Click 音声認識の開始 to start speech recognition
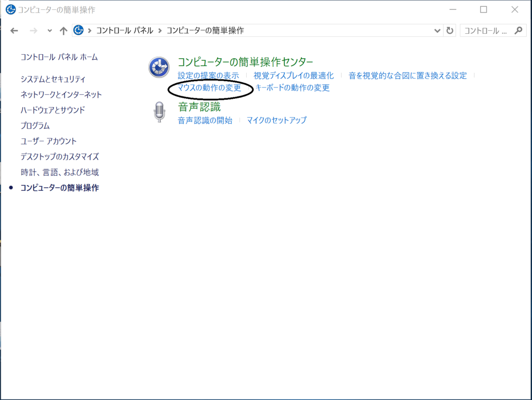The height and width of the screenshot is (400, 532). [x=205, y=120]
